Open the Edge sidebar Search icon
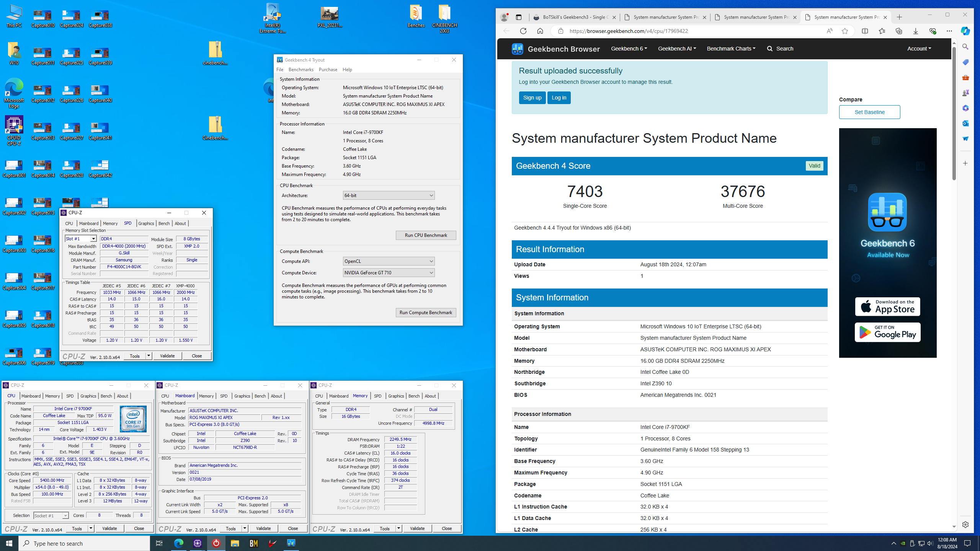This screenshot has width=980, height=551. click(965, 47)
